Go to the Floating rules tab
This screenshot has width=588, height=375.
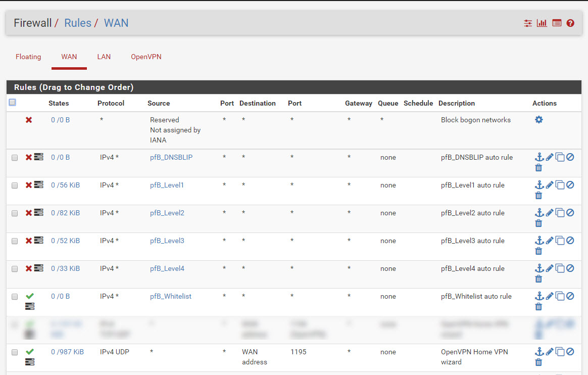pos(28,57)
